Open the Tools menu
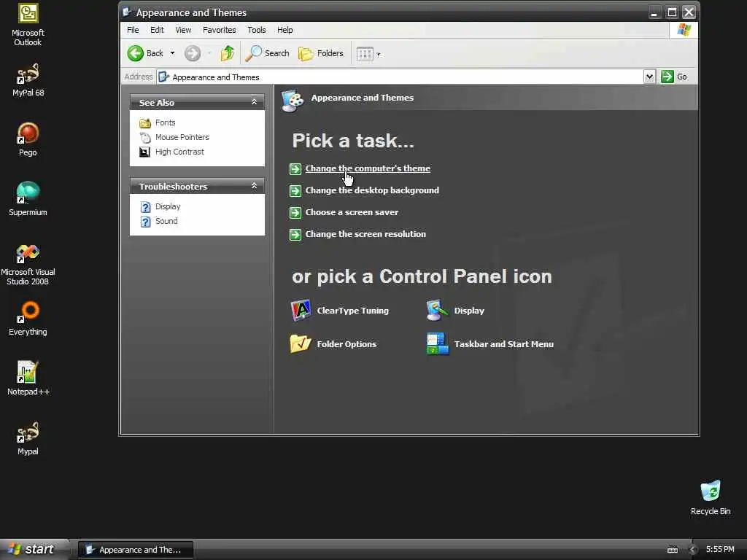This screenshot has width=747, height=560. point(256,30)
